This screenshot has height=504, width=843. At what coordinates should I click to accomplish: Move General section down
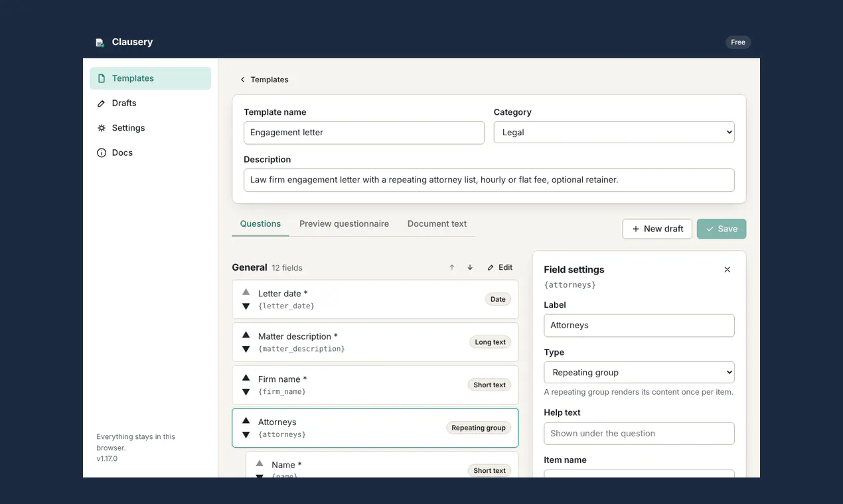470,267
